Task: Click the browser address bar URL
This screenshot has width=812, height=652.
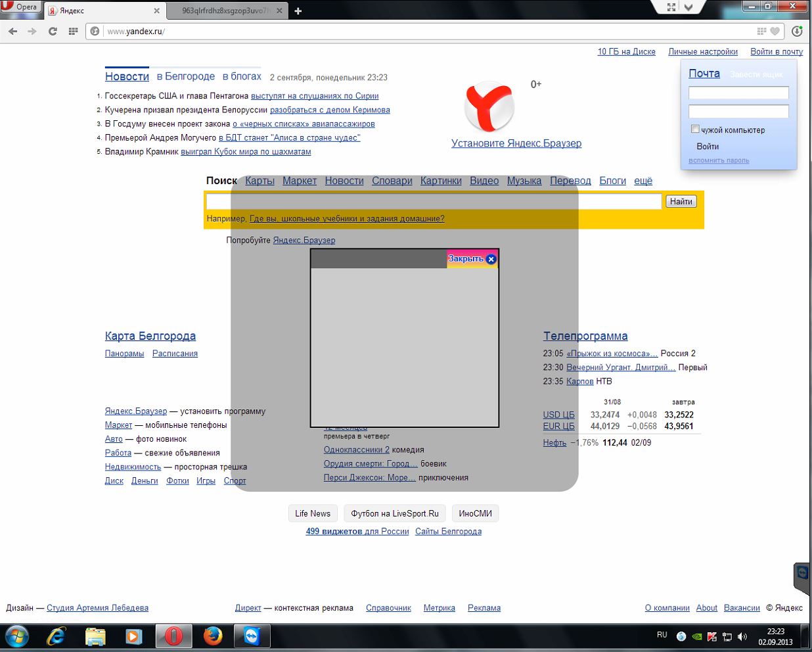Action: [136, 31]
